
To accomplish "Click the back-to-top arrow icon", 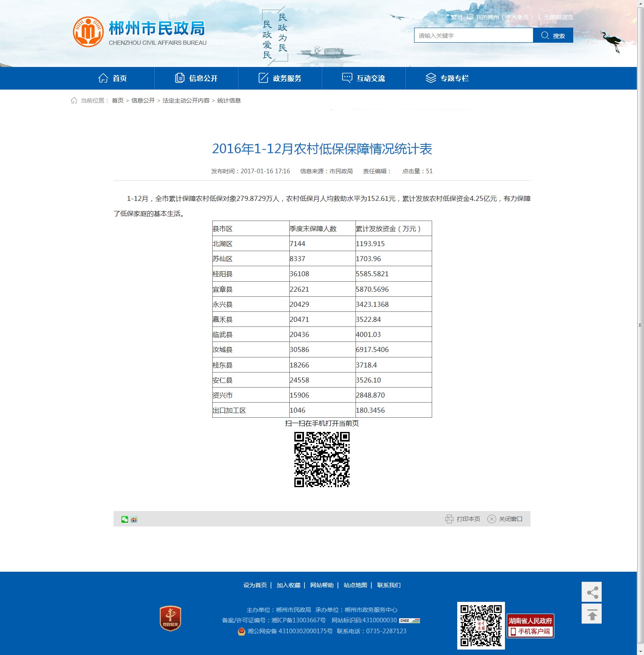I will 592,614.
